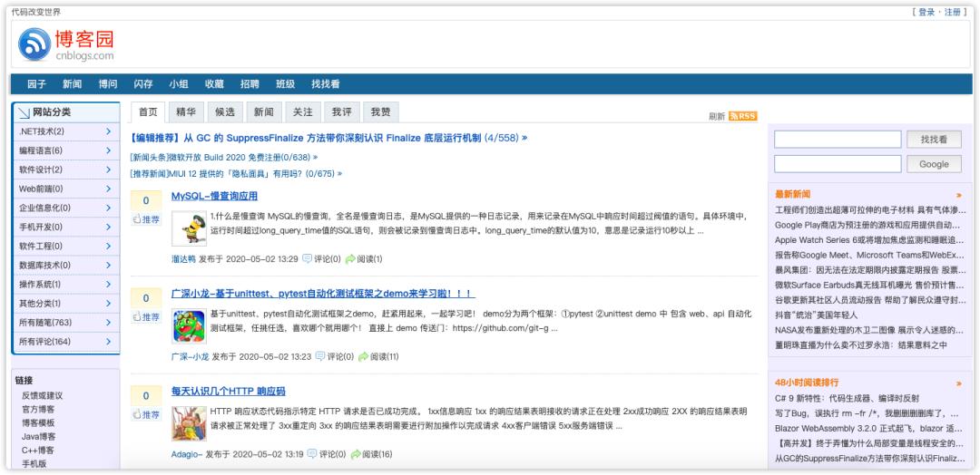The image size is (980, 475).
Task: Open the 新闻 item in blue nav bar
Action: pos(72,83)
